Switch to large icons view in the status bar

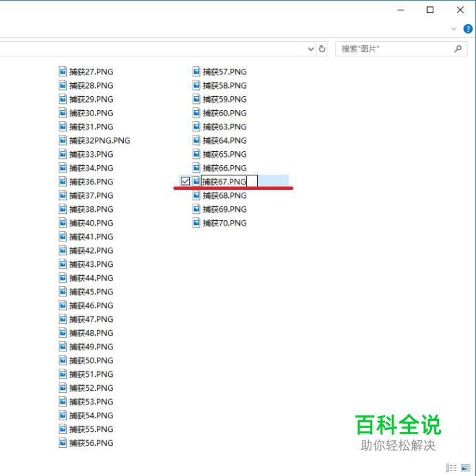pyautogui.click(x=466, y=468)
